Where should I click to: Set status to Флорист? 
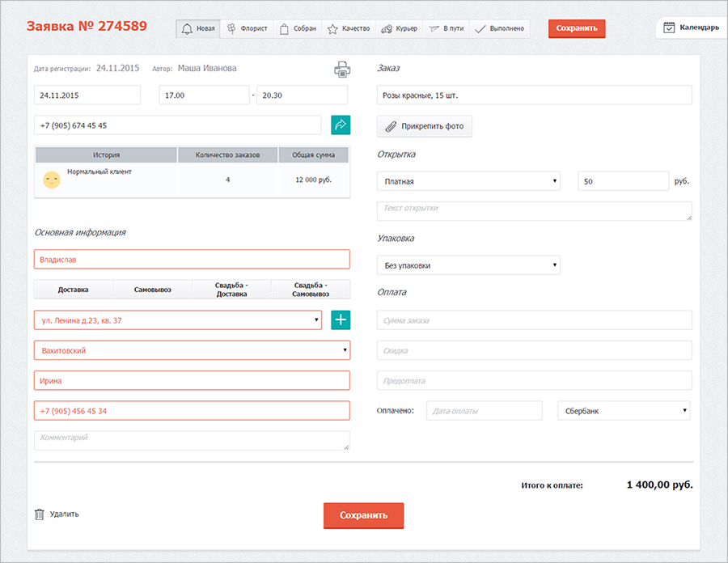click(x=247, y=29)
